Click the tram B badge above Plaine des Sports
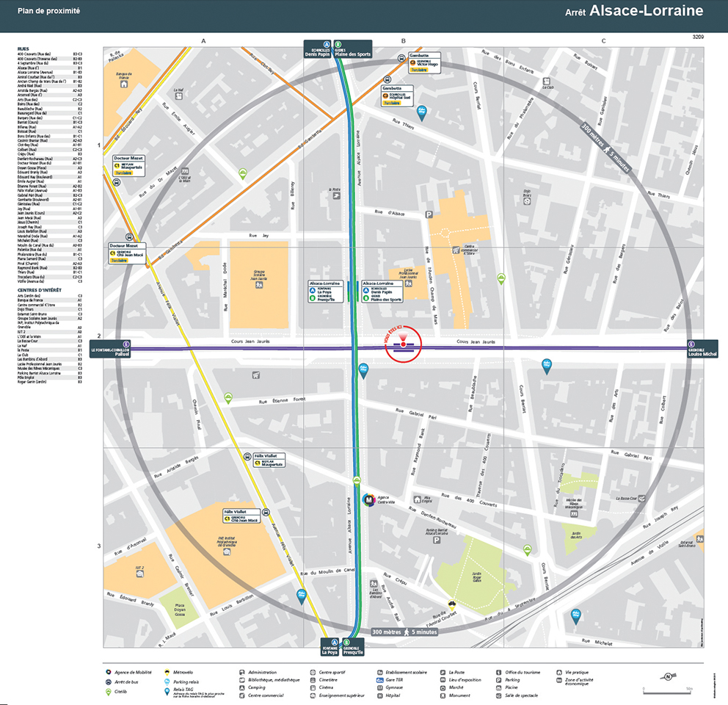The width and height of the screenshot is (728, 705). [338, 45]
